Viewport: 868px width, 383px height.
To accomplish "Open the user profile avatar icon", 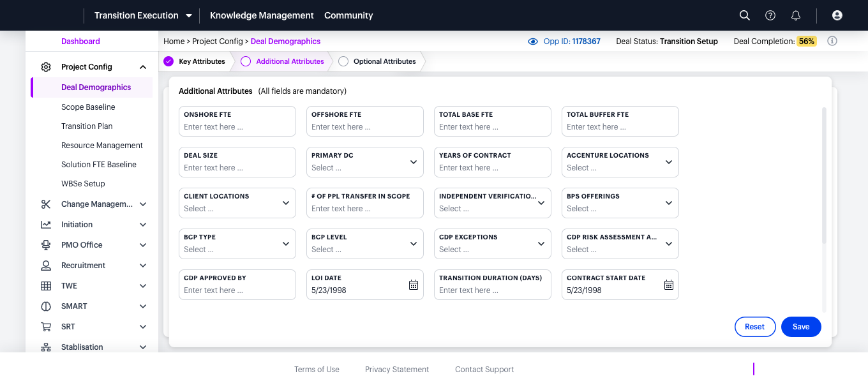I will pyautogui.click(x=837, y=15).
